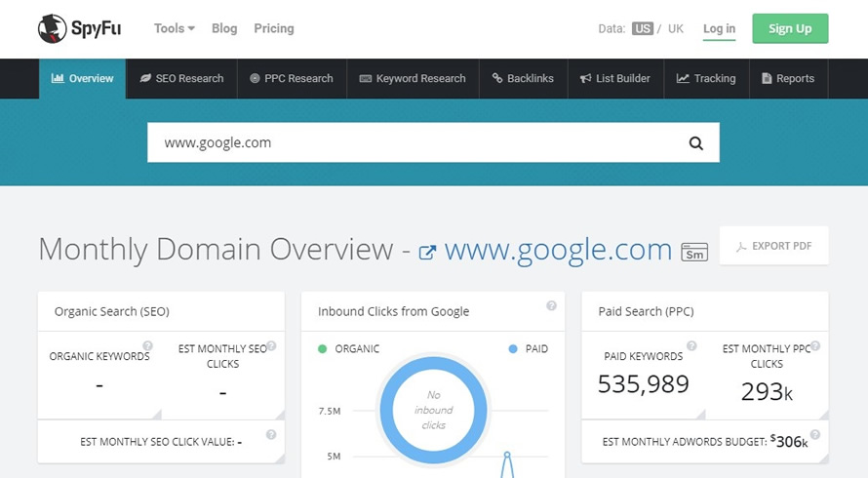Click the 5M chart axis label
868x478 pixels.
tap(334, 457)
